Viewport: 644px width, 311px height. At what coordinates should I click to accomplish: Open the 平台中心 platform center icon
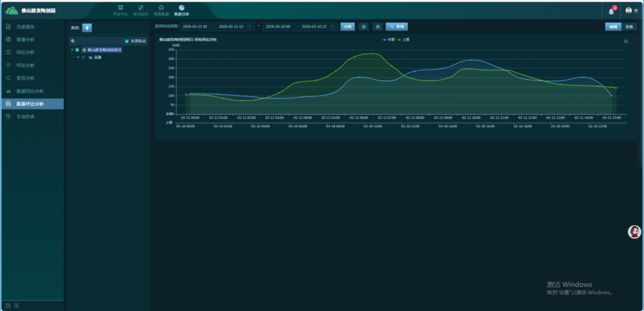click(120, 10)
